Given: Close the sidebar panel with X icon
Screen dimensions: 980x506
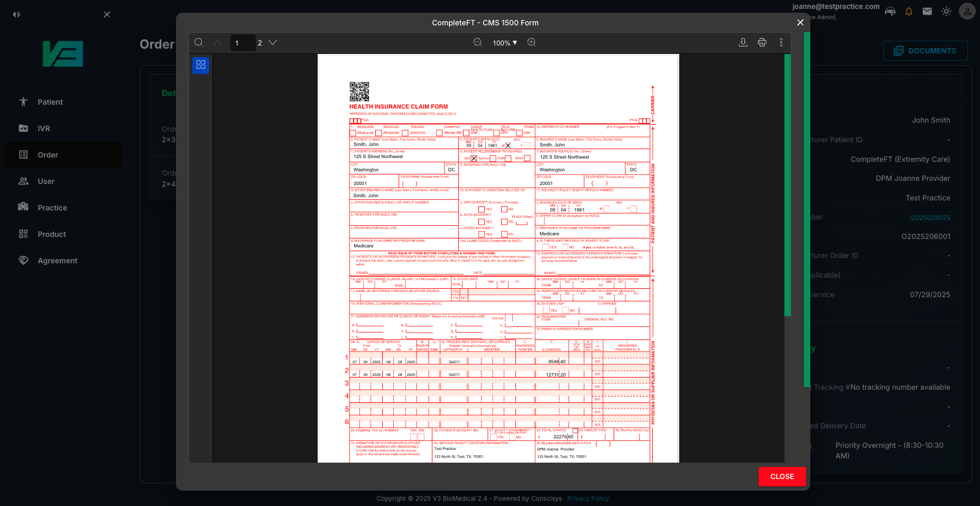Looking at the screenshot, I should (x=107, y=14).
